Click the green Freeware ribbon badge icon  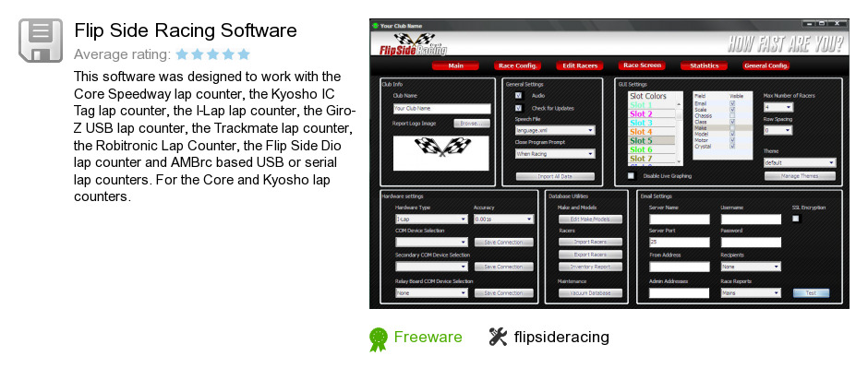[x=378, y=339]
